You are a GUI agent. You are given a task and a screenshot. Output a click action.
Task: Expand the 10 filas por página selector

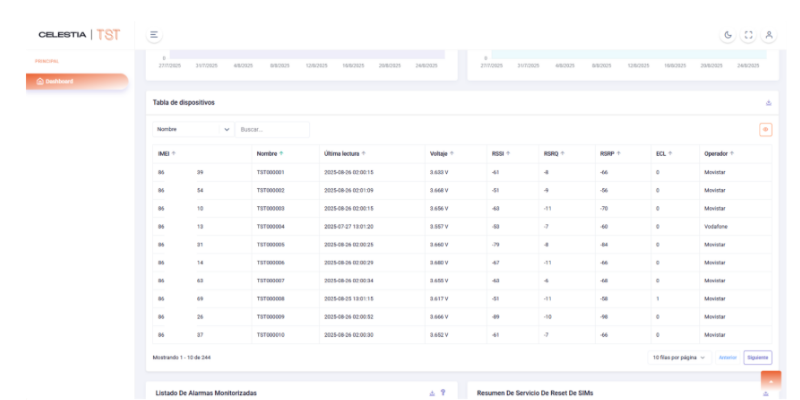(x=679, y=356)
